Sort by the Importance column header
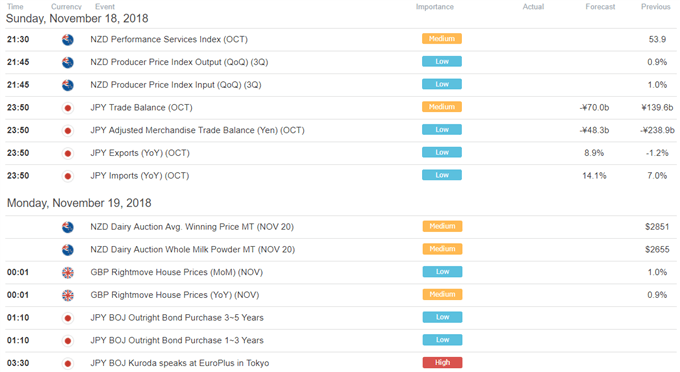The width and height of the screenshot is (680, 372). (x=435, y=7)
